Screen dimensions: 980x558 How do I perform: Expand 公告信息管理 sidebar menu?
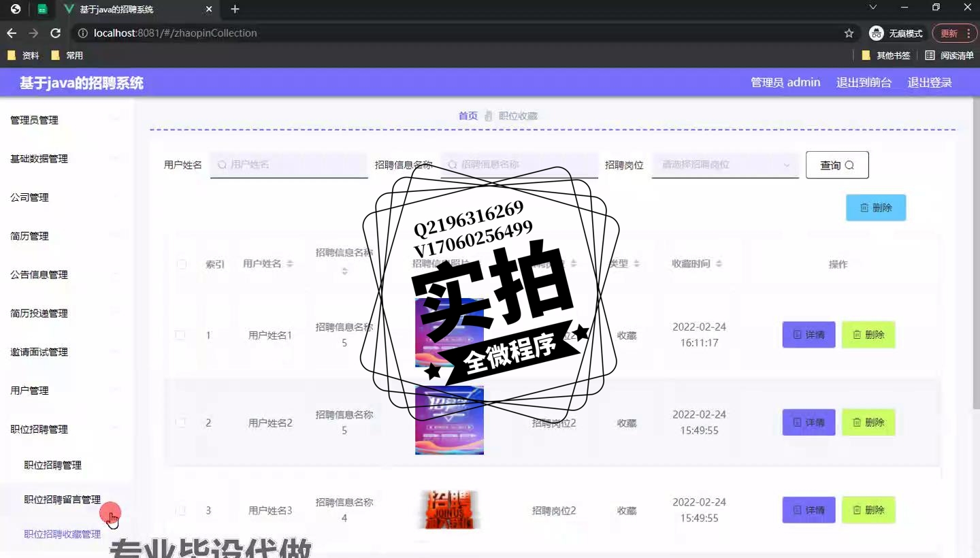pyautogui.click(x=66, y=275)
